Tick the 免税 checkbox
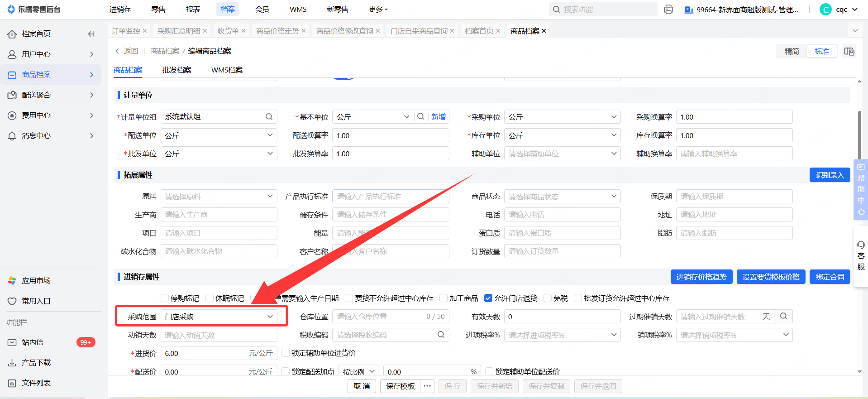 click(548, 298)
